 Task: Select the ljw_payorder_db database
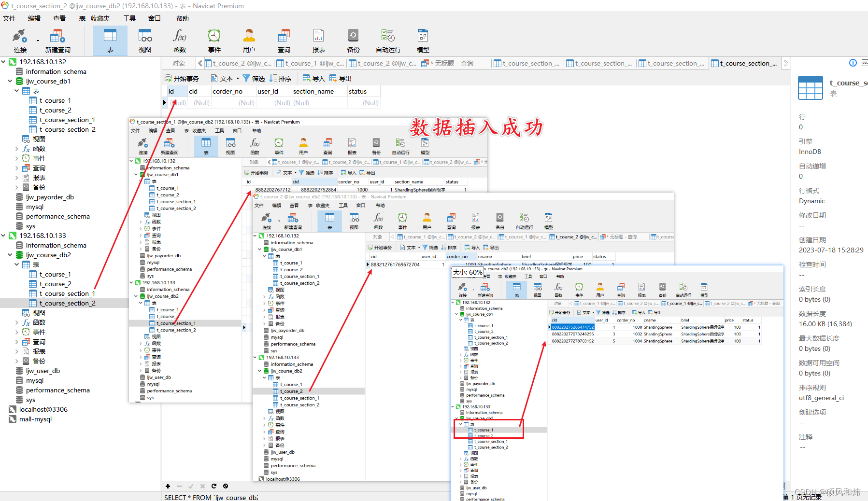[x=50, y=197]
